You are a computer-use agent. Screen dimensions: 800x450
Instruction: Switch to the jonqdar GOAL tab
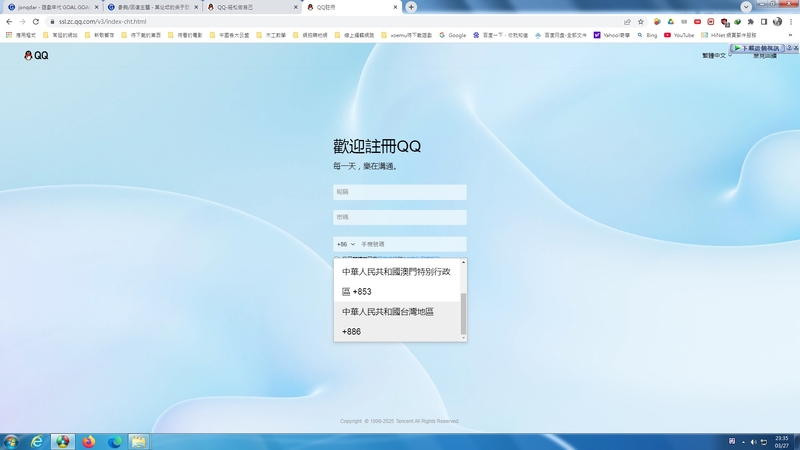pos(53,7)
